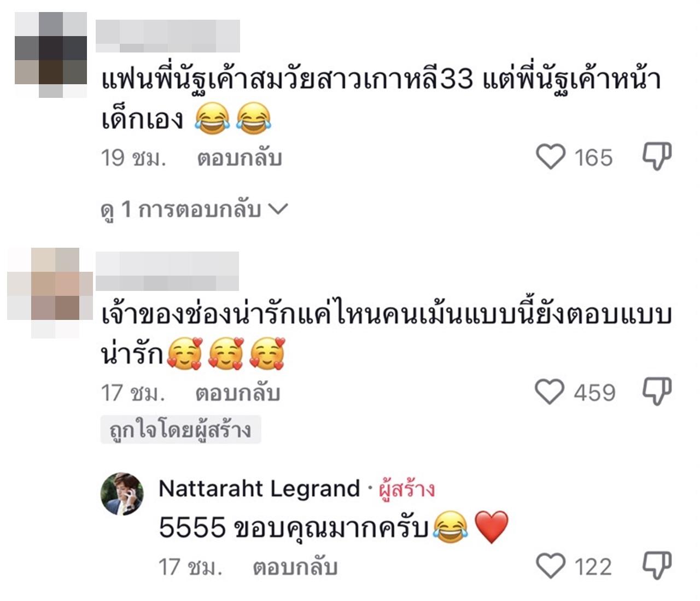Click the ถูกใจโดยผู้สร้าง badge
Viewport: 700px width, 601px height.
point(181,430)
